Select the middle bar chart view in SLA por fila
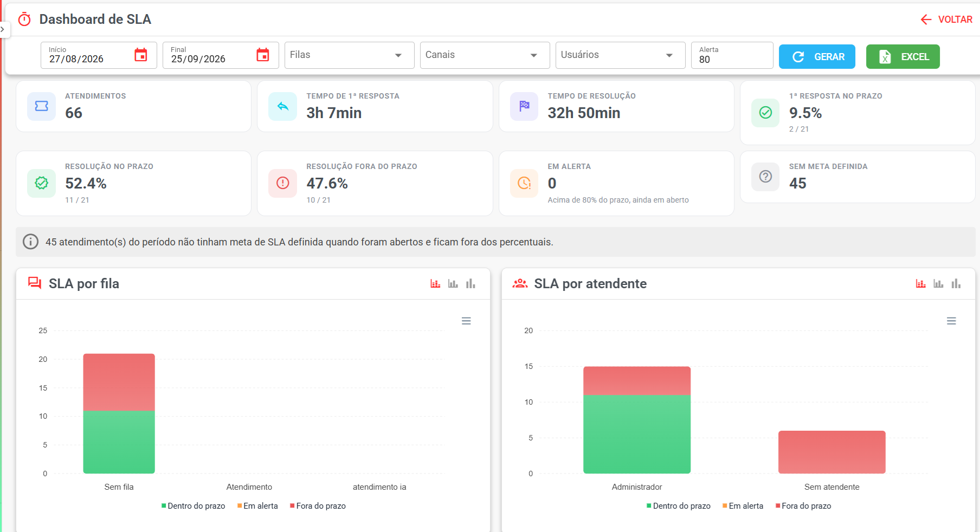This screenshot has width=980, height=532. (x=453, y=283)
